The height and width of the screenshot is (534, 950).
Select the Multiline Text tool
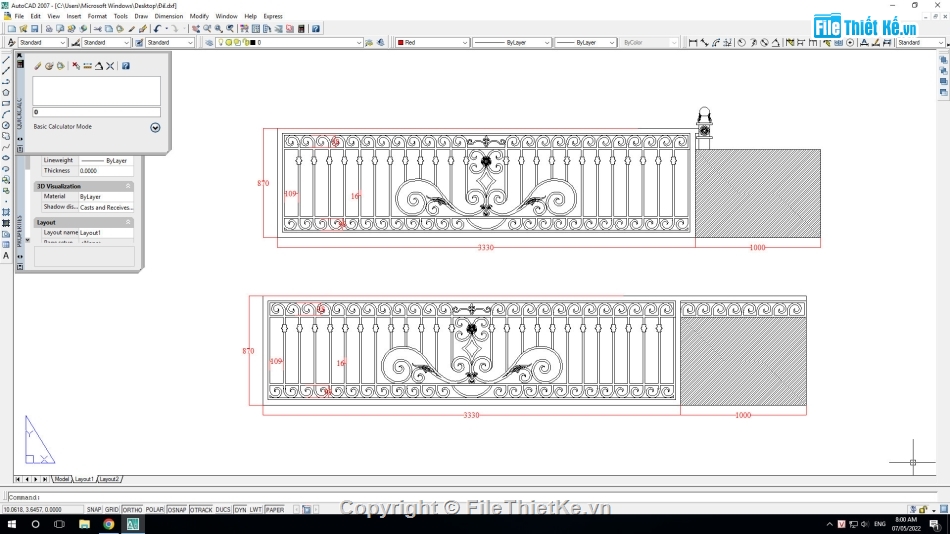6,256
